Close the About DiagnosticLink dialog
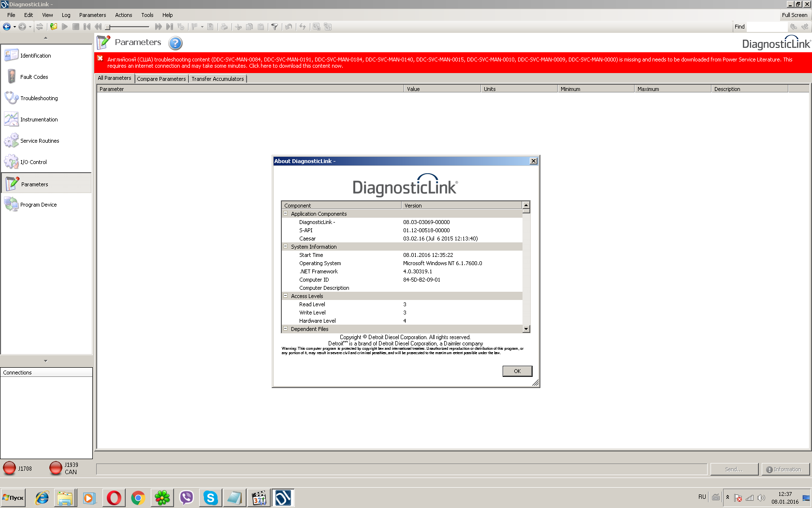This screenshot has height=508, width=812. click(534, 161)
